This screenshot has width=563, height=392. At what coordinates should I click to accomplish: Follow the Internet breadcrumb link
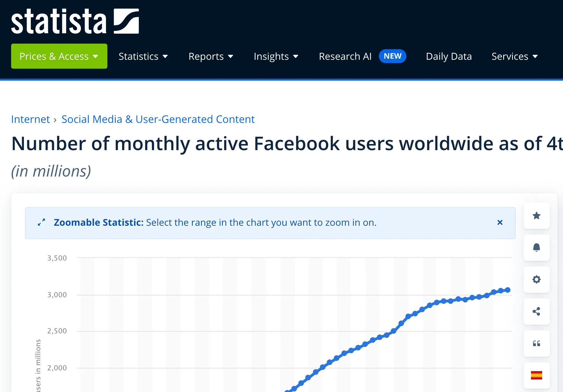pos(30,119)
